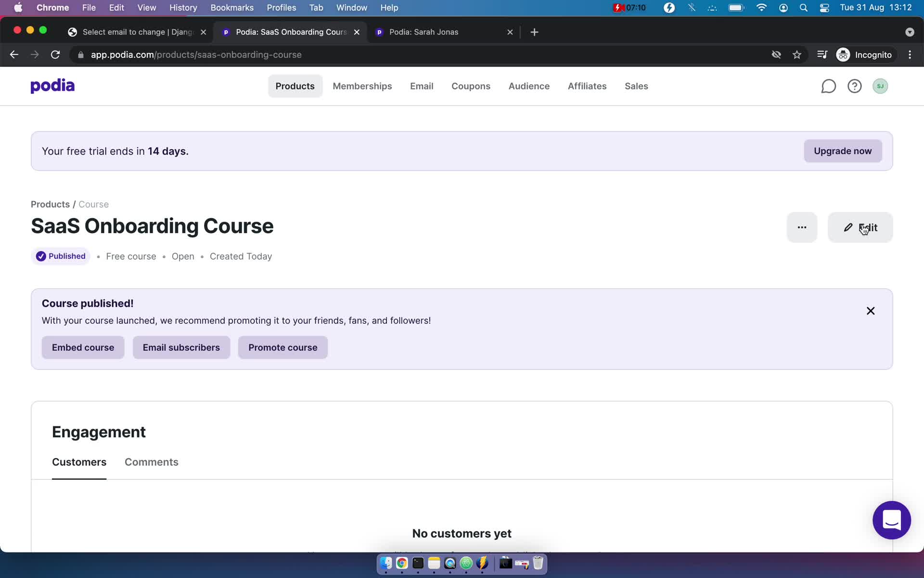Dismiss the course published notification

(871, 311)
